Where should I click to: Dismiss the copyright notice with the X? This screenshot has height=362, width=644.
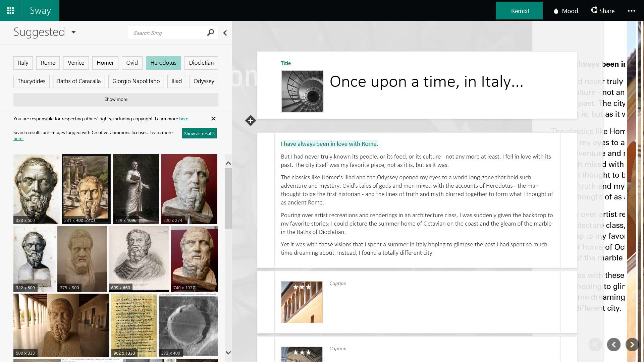click(x=213, y=119)
